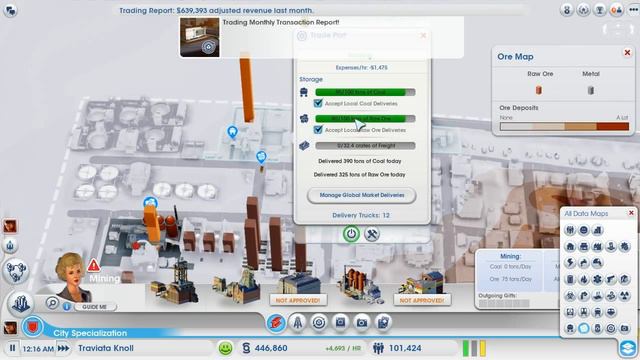
Task: Open budget via Simoleon symbol
Action: (246, 348)
